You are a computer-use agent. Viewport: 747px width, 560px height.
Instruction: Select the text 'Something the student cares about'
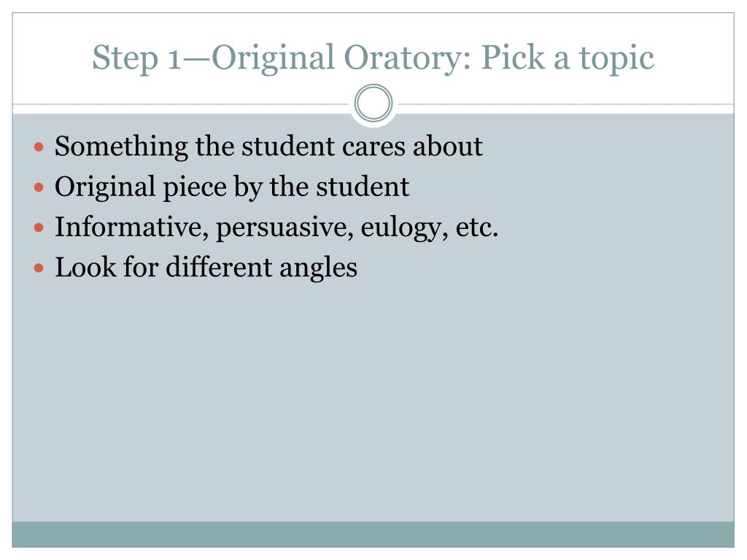[x=268, y=146]
